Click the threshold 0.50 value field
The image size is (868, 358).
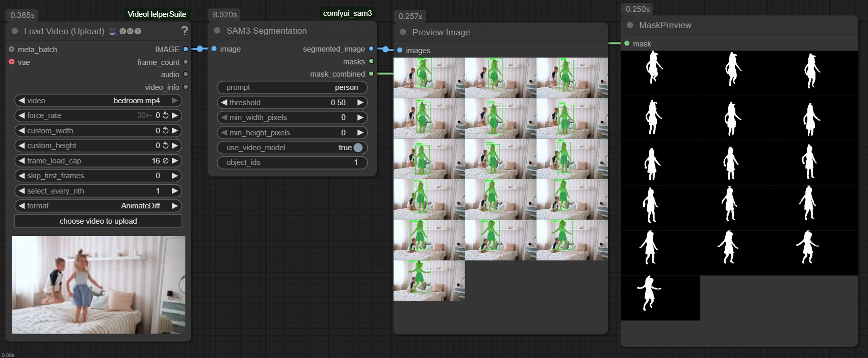[x=338, y=103]
